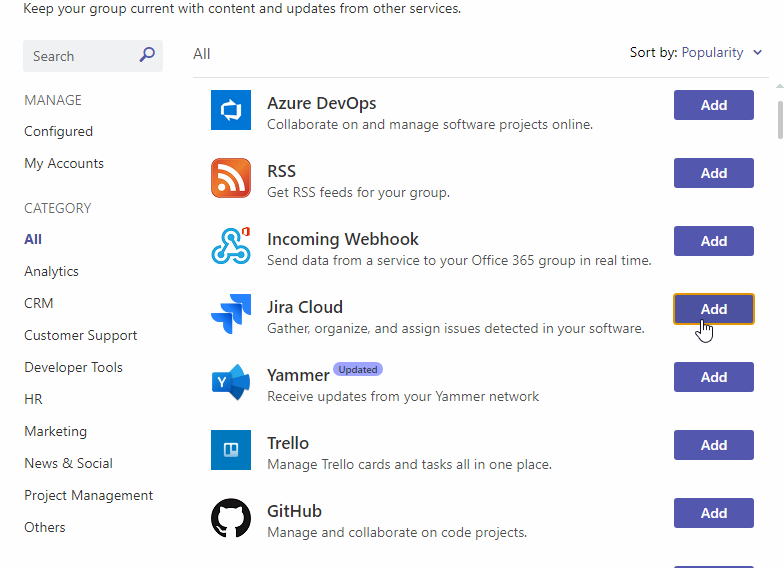Click the sort dropdown chevron arrow
The height and width of the screenshot is (568, 784).
758,52
